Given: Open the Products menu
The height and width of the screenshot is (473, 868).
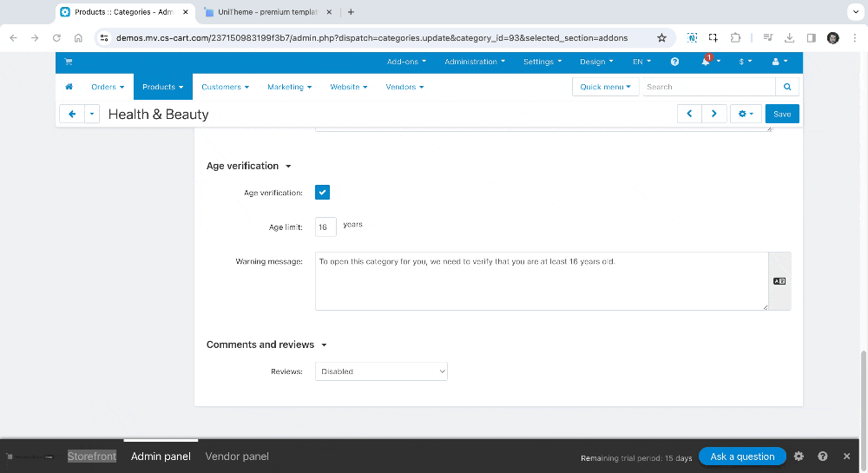Looking at the screenshot, I should [x=163, y=87].
